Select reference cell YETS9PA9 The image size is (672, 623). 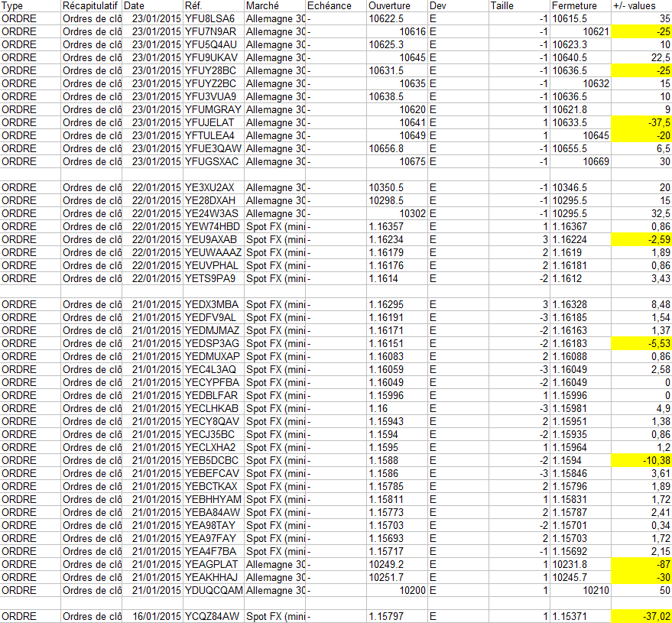[x=214, y=278]
